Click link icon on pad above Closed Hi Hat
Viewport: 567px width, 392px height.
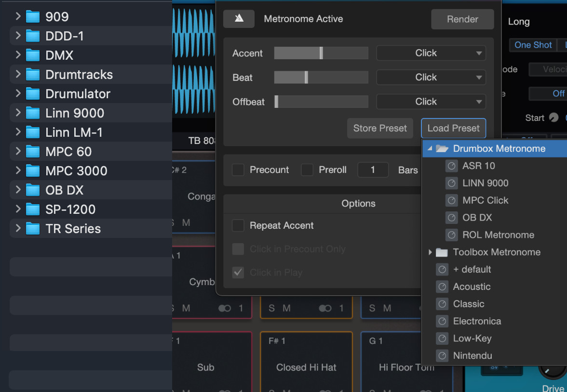[325, 308]
